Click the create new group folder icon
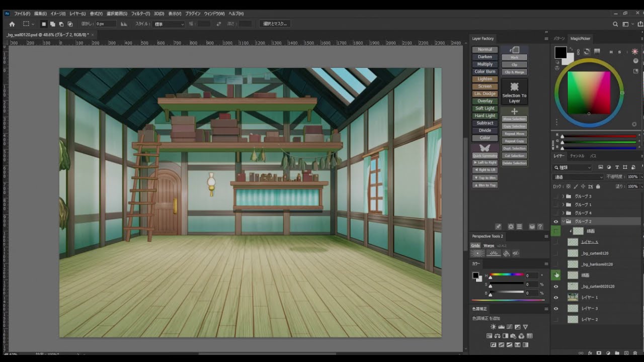 [617, 353]
